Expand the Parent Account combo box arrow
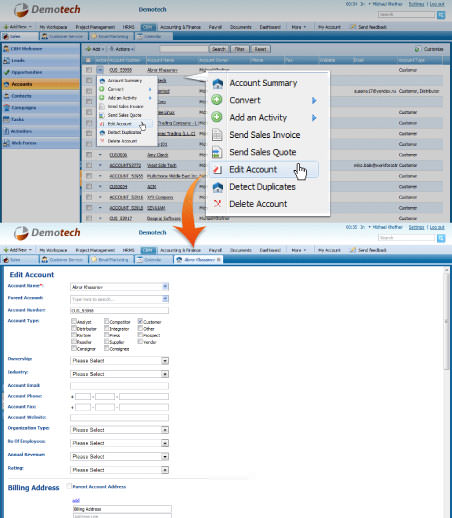 pos(165,299)
